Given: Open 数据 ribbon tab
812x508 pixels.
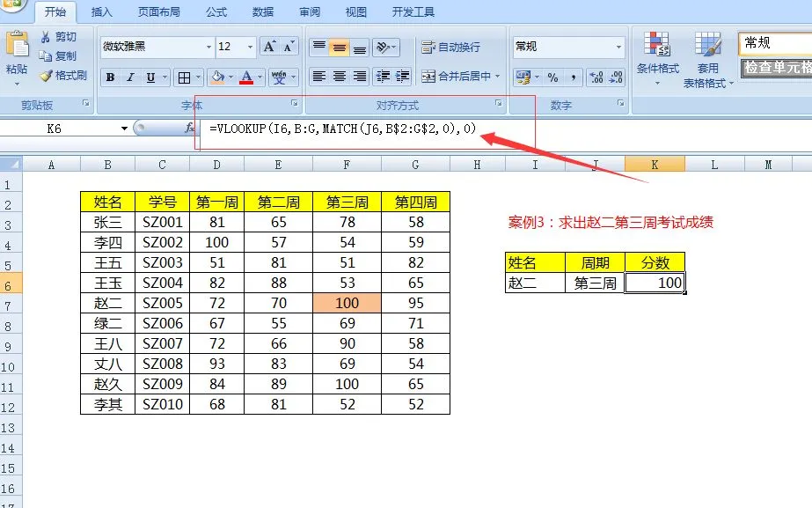Looking at the screenshot, I should pyautogui.click(x=262, y=12).
